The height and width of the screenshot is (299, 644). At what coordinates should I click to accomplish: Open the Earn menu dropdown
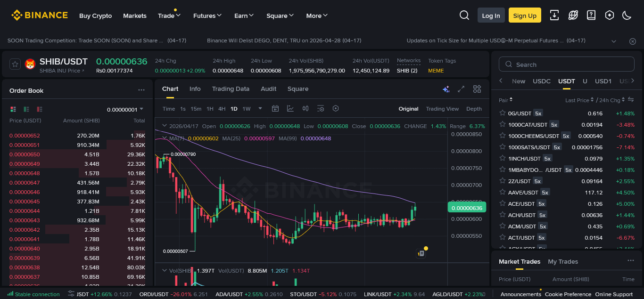pyautogui.click(x=244, y=16)
